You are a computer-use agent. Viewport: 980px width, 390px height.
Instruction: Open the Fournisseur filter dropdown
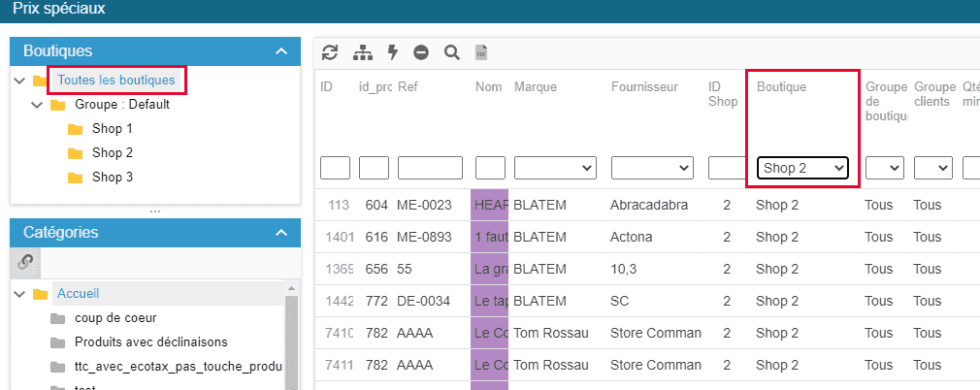point(652,168)
